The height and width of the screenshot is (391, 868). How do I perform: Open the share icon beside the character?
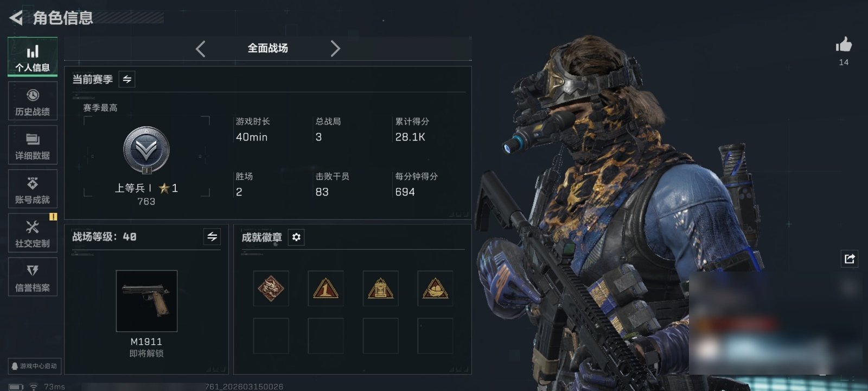click(849, 258)
